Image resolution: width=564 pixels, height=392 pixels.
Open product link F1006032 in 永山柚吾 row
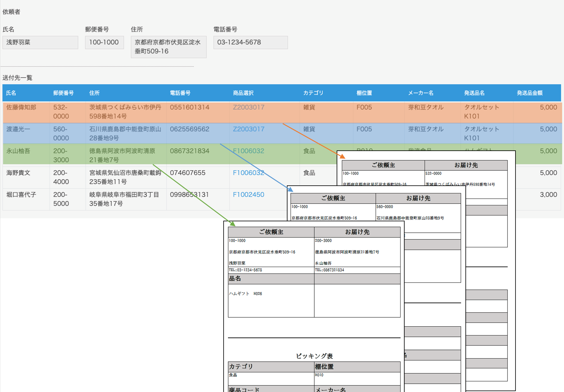tap(249, 151)
